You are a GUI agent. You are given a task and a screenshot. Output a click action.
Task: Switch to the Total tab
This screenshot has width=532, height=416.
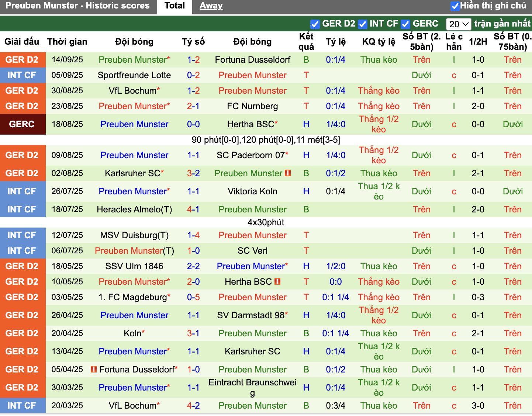pyautogui.click(x=175, y=6)
